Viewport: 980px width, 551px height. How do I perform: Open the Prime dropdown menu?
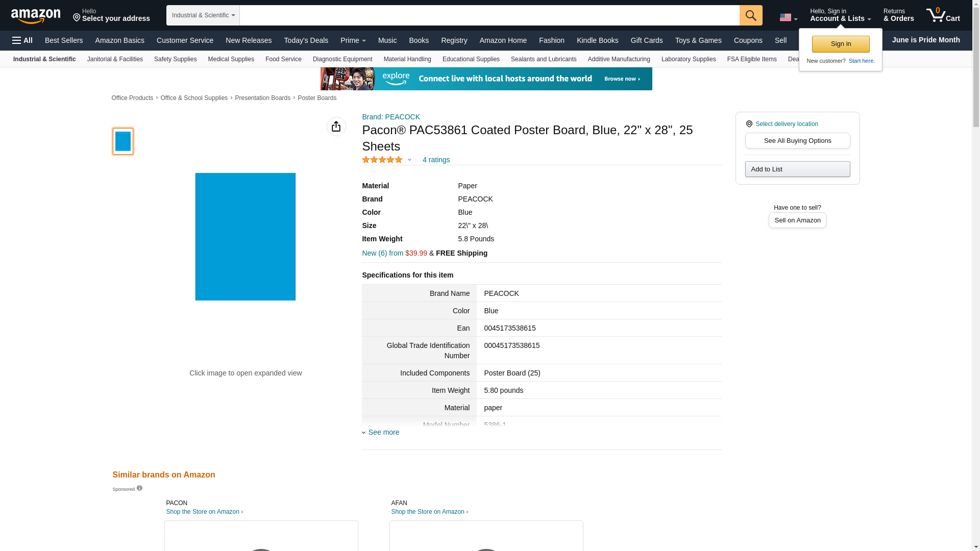[x=353, y=40]
